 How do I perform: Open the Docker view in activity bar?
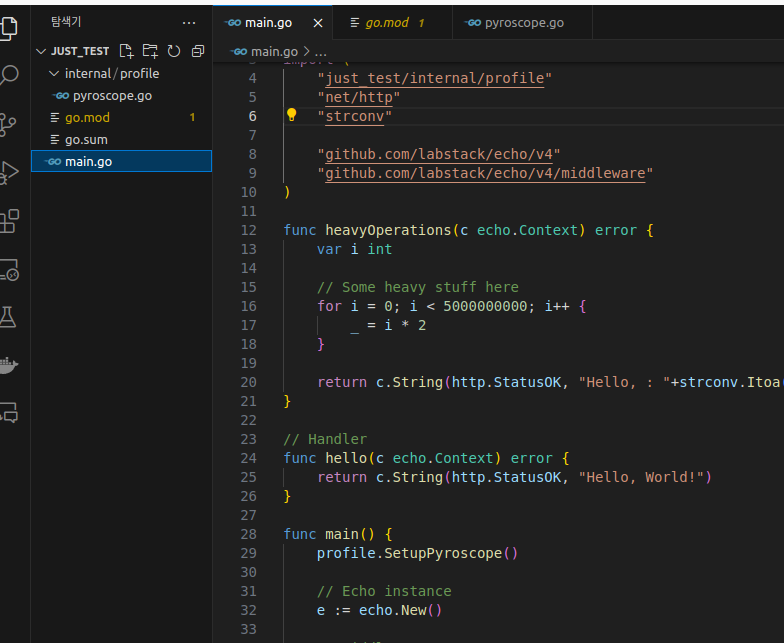pos(8,365)
